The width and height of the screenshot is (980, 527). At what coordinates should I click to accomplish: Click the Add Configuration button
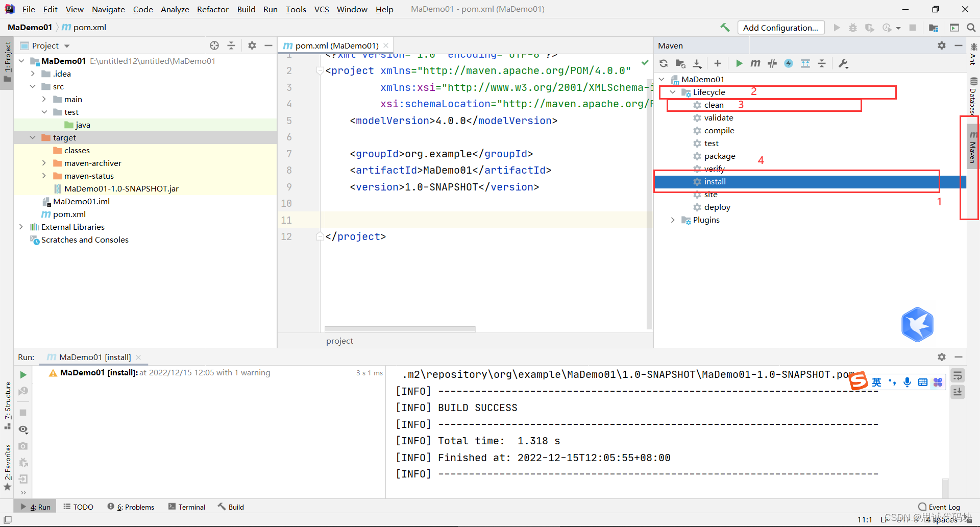point(781,28)
